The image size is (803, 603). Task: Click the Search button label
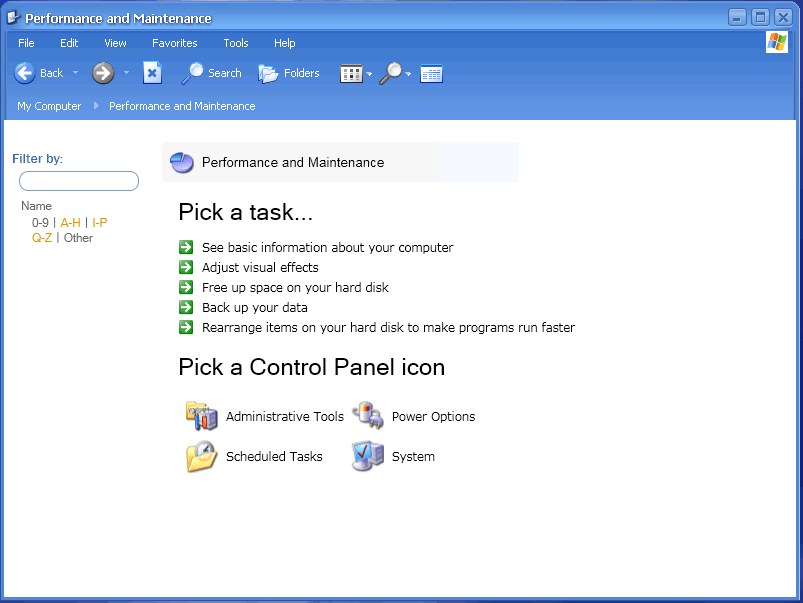(x=224, y=73)
